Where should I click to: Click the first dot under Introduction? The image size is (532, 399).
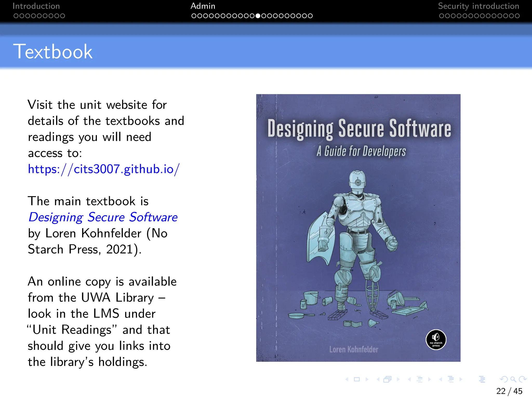click(x=16, y=16)
